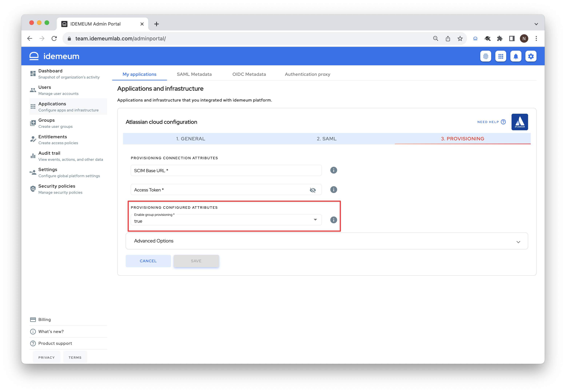Image resolution: width=566 pixels, height=392 pixels.
Task: Switch to My applications tab
Action: coord(139,74)
